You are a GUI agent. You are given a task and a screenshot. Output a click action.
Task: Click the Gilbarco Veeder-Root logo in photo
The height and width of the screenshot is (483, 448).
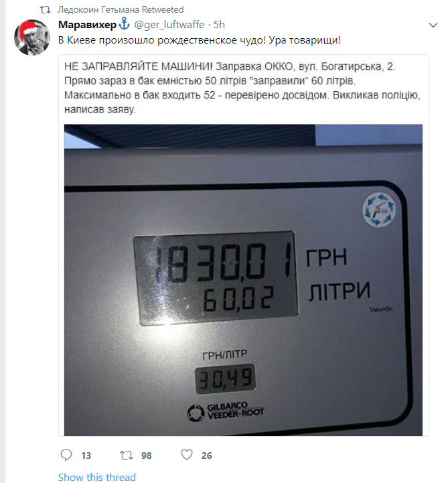[226, 411]
